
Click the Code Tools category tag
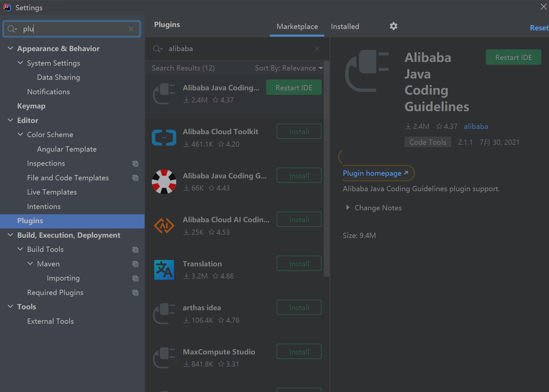(428, 142)
